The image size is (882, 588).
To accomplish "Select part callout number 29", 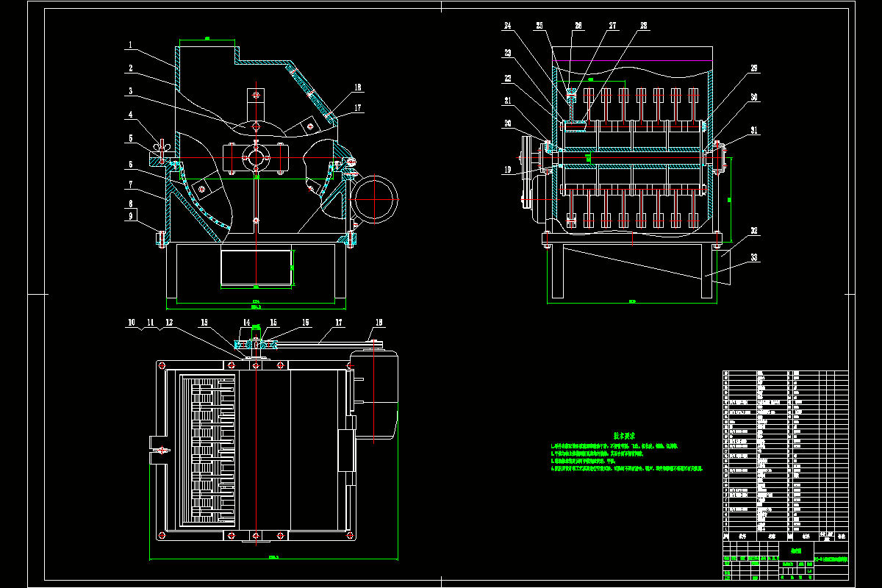I will pos(754,68).
